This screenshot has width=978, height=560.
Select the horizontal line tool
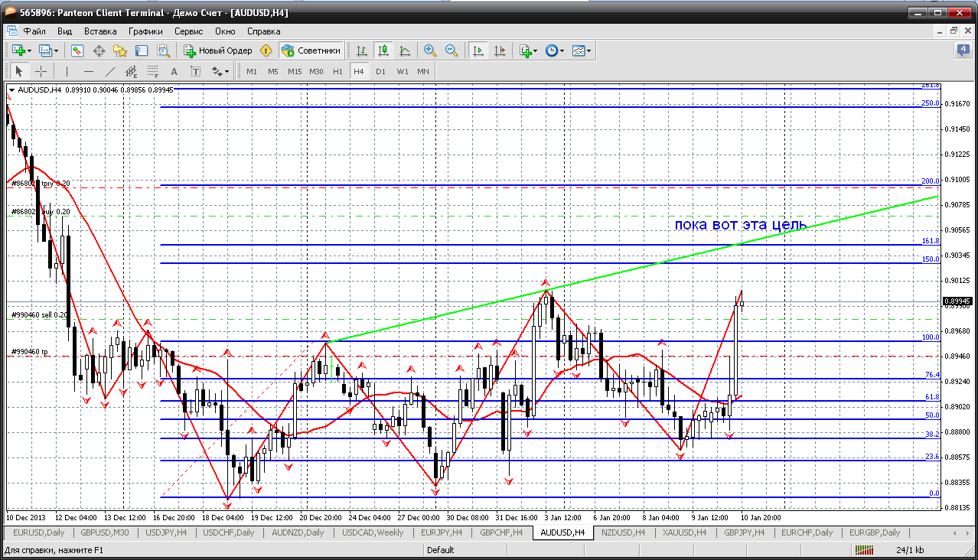pos(88,71)
